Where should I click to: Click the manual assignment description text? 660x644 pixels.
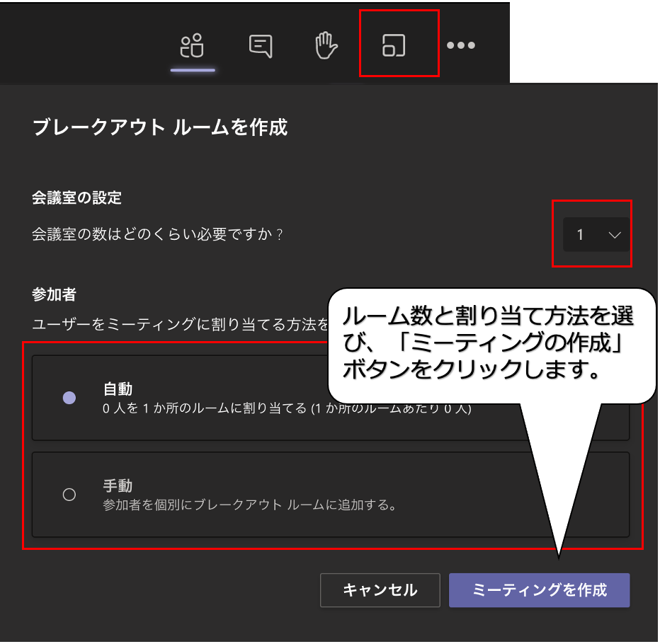pos(249,505)
